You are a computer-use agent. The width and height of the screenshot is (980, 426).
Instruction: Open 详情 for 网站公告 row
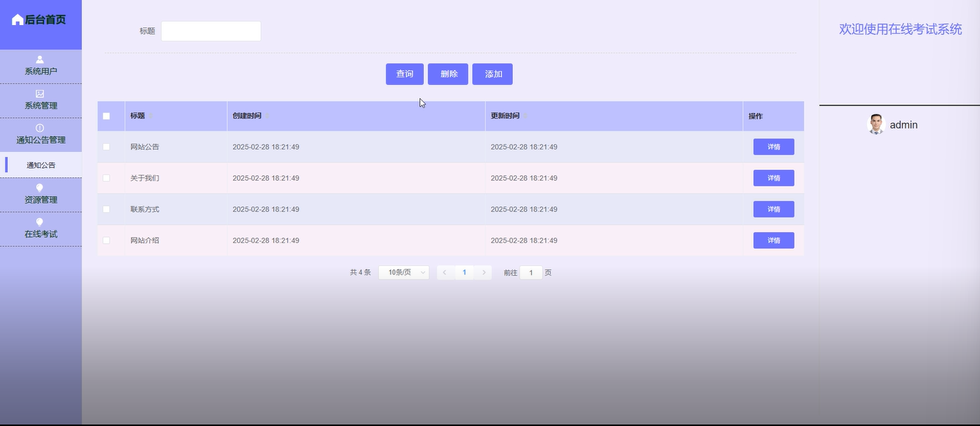click(x=774, y=147)
